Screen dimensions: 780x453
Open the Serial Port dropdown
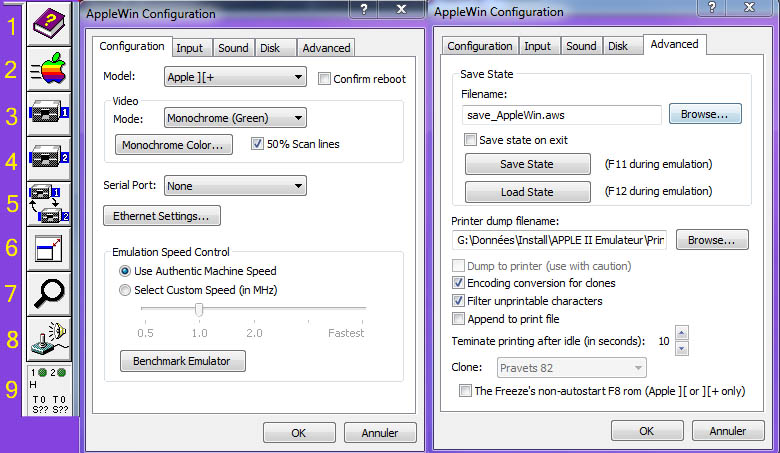click(x=235, y=186)
